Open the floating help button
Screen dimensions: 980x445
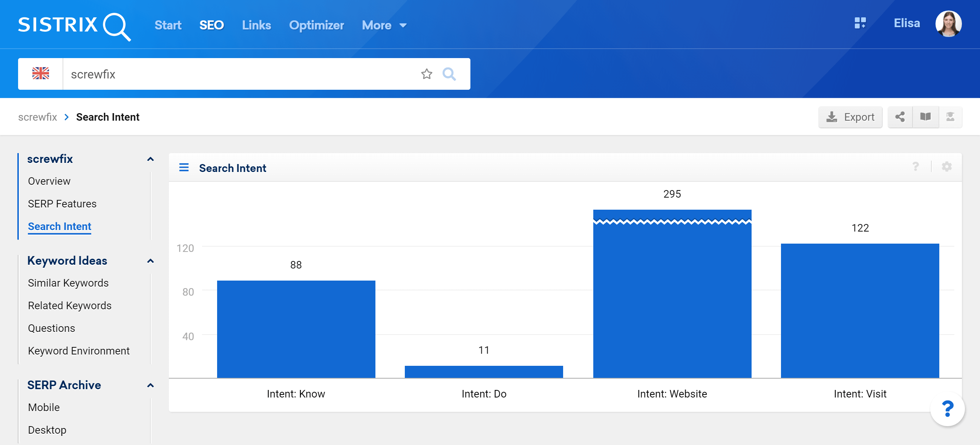(x=948, y=409)
